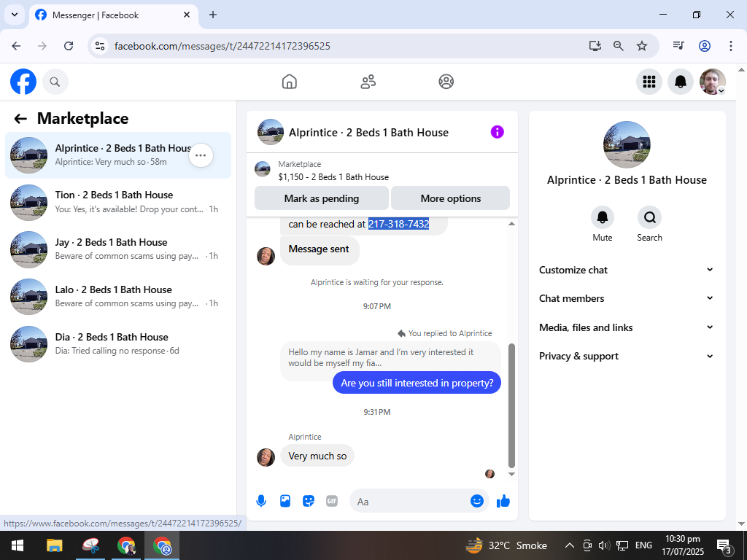
Task: Expand the Chat members section
Action: pyautogui.click(x=627, y=298)
